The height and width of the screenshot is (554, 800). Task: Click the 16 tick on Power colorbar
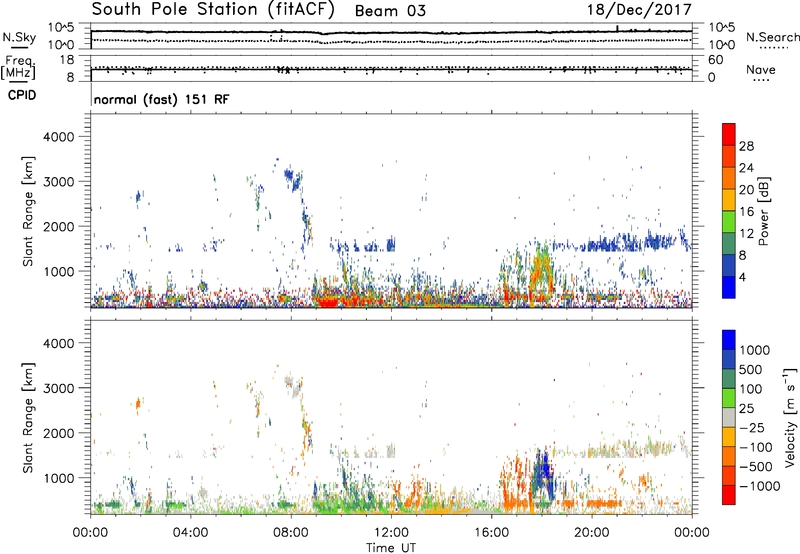click(746, 212)
